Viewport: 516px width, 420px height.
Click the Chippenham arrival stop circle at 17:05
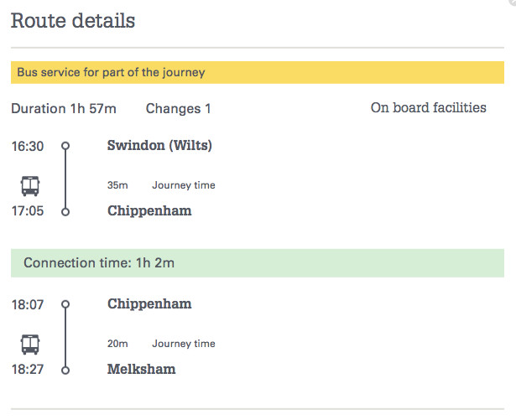pos(65,211)
